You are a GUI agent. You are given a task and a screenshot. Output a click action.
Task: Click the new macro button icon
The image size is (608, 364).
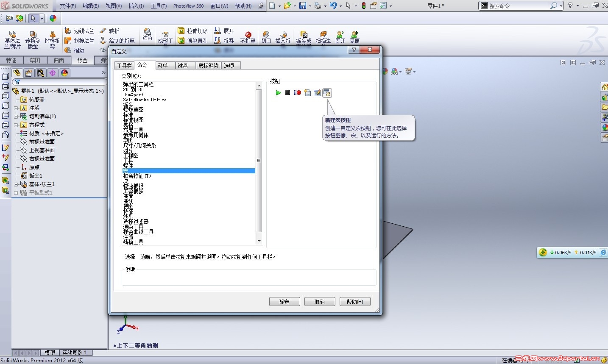tap(327, 93)
